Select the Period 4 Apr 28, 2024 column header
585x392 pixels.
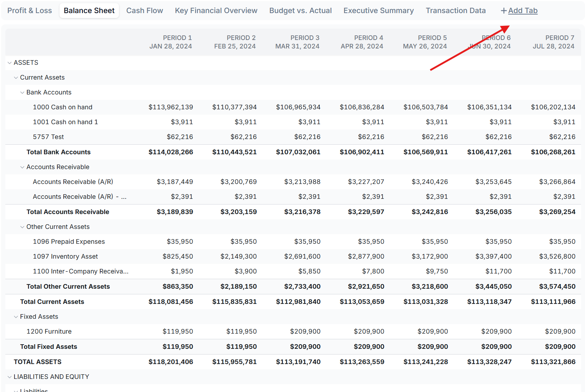pos(362,42)
